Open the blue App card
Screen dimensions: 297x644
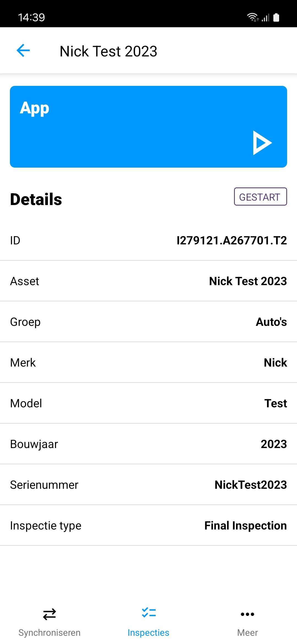coord(148,127)
